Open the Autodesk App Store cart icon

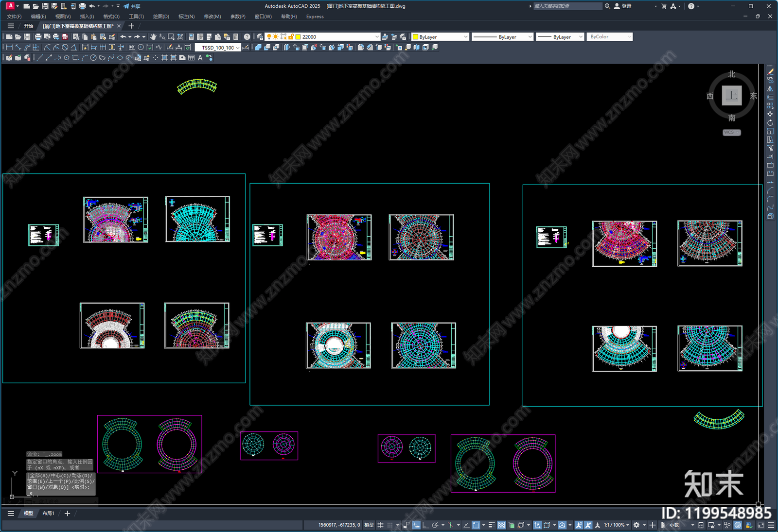coord(664,6)
